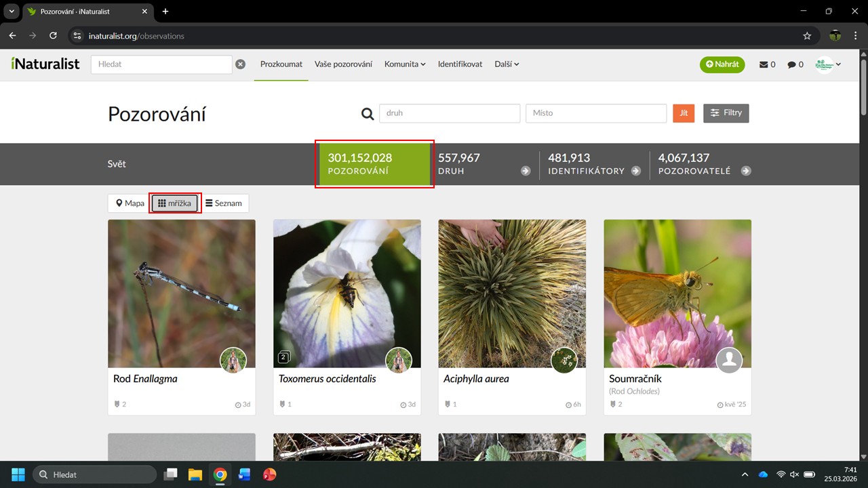Go to Vaše pozorování tab

[x=343, y=64]
